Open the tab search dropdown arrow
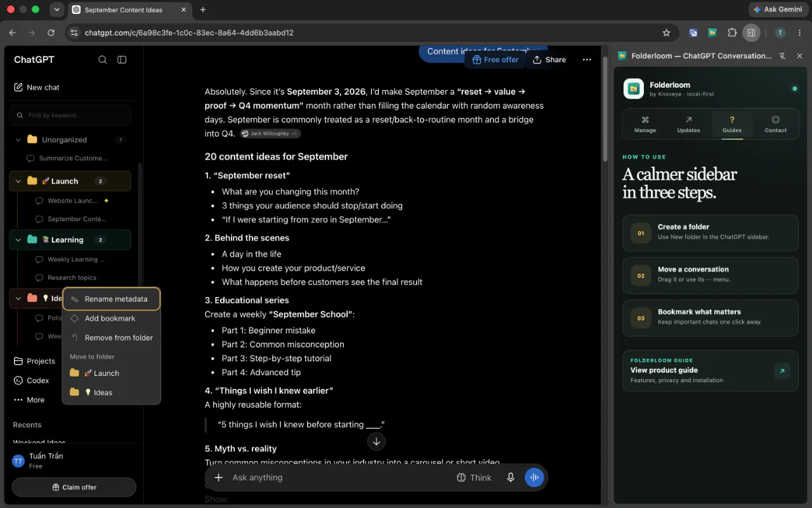Screen dimensions: 812x508 point(56,10)
